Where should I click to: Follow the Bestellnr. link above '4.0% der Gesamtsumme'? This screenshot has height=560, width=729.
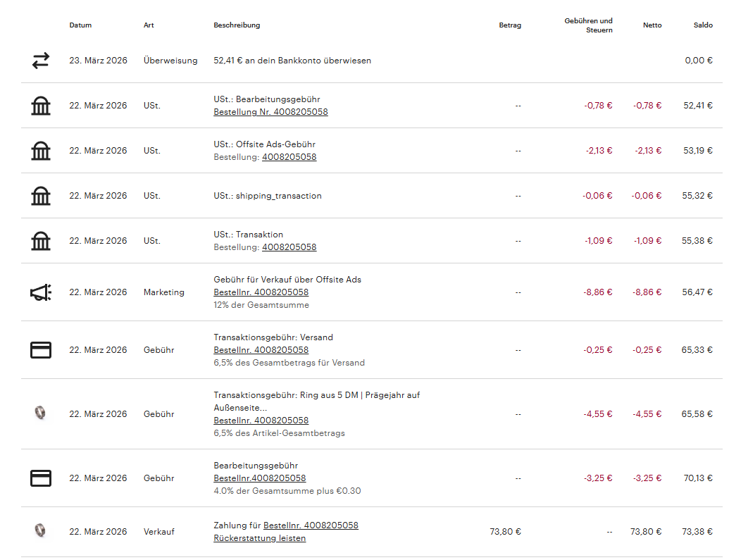point(259,478)
